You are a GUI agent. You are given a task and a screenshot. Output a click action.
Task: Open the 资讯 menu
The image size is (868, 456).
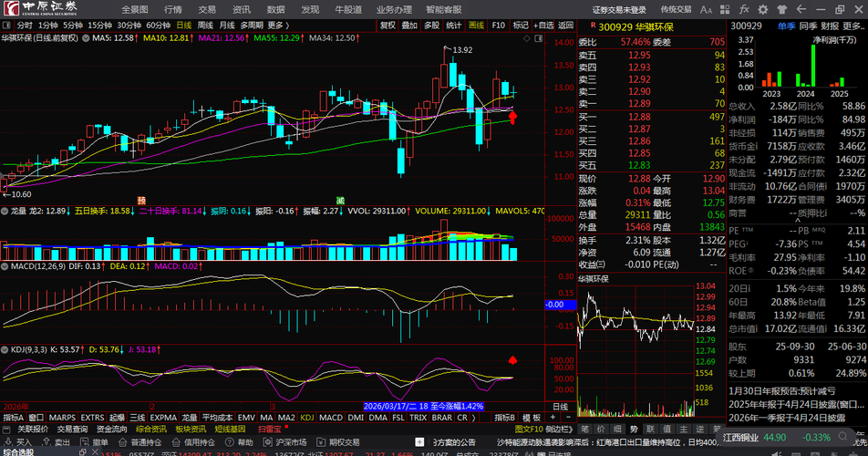[242, 9]
